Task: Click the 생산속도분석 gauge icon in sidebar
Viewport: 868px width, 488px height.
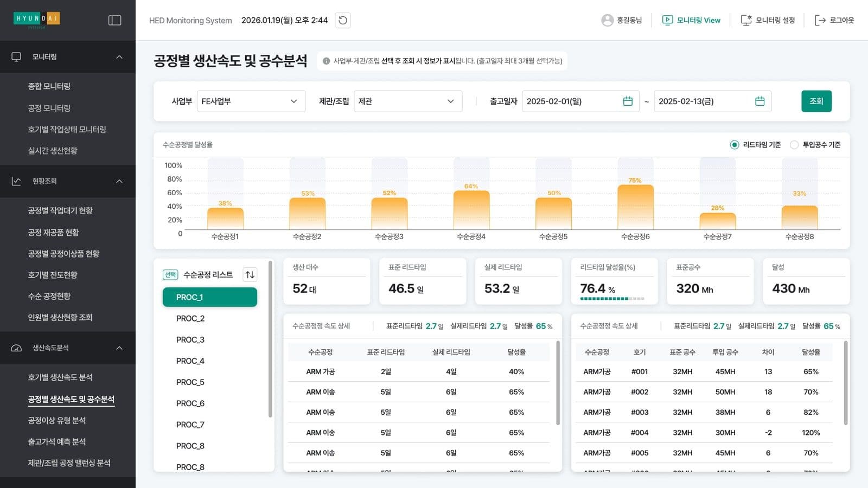Action: [16, 348]
